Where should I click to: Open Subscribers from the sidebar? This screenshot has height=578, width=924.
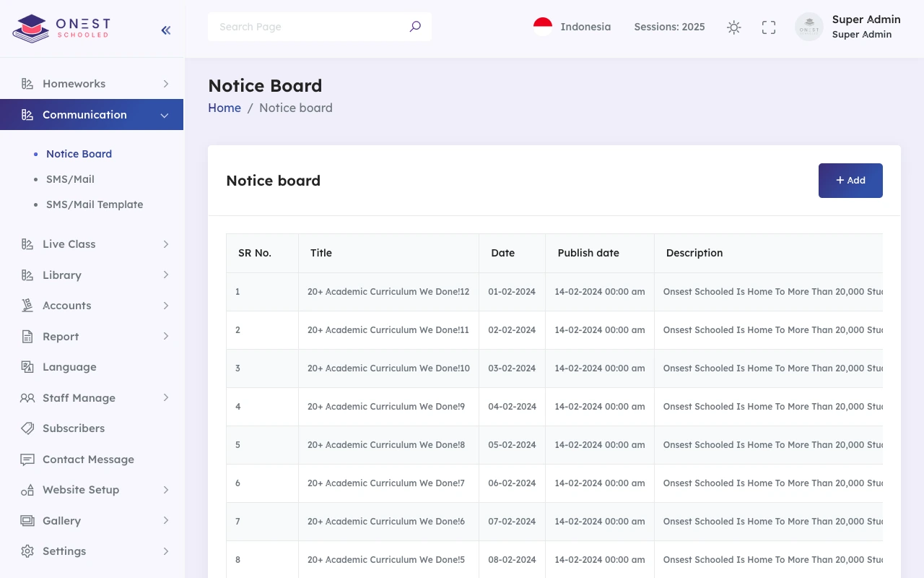pyautogui.click(x=74, y=428)
